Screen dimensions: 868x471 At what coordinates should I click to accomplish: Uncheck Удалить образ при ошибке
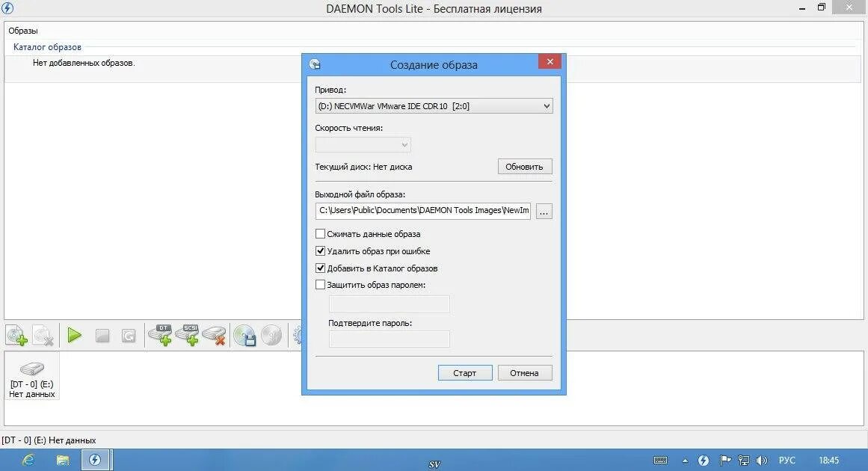[320, 250]
